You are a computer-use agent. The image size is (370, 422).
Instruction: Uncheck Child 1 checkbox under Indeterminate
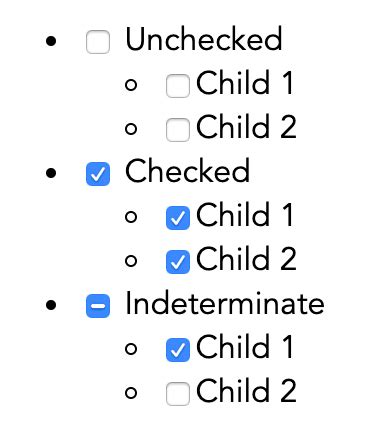[x=178, y=350]
